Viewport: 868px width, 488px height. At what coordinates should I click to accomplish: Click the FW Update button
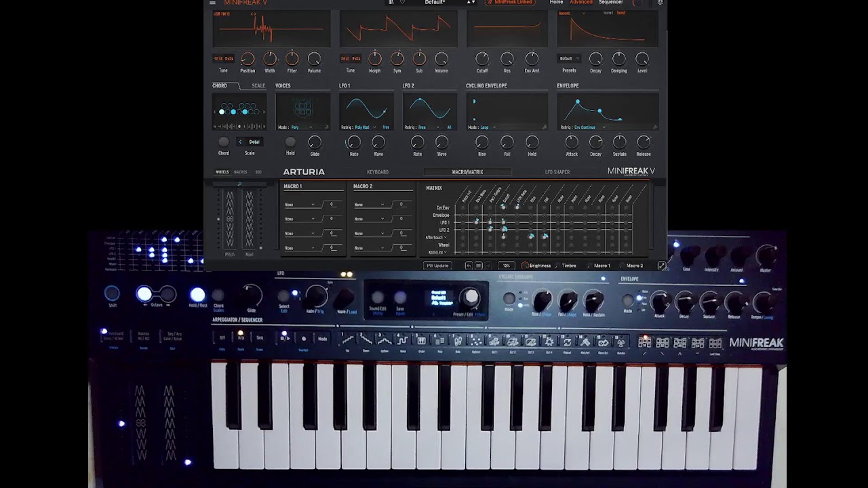[x=437, y=266]
